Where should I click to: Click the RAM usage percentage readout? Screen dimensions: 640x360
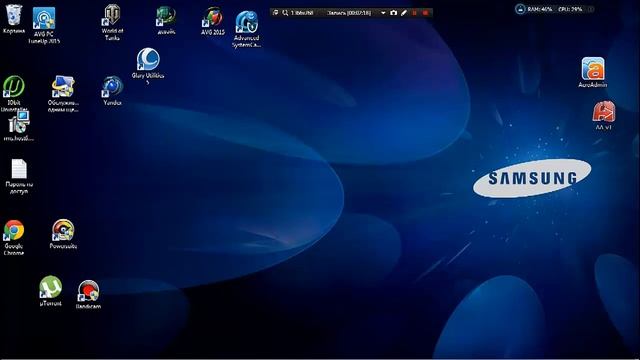540,9
